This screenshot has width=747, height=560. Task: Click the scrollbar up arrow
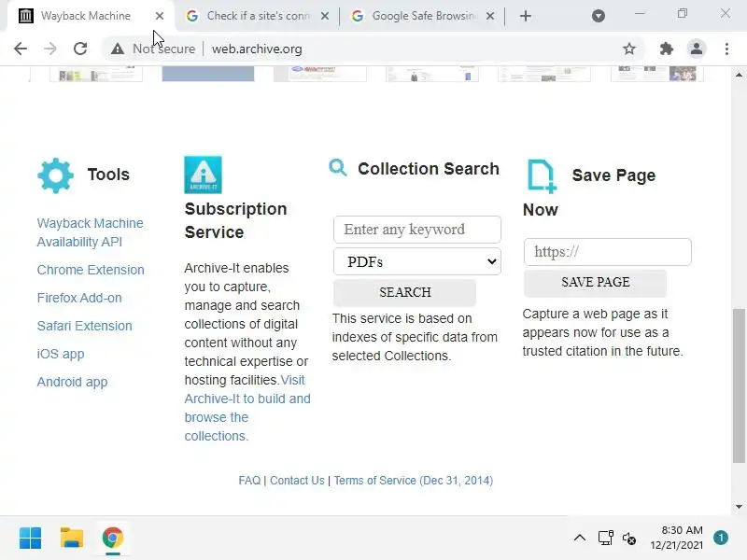[739, 75]
